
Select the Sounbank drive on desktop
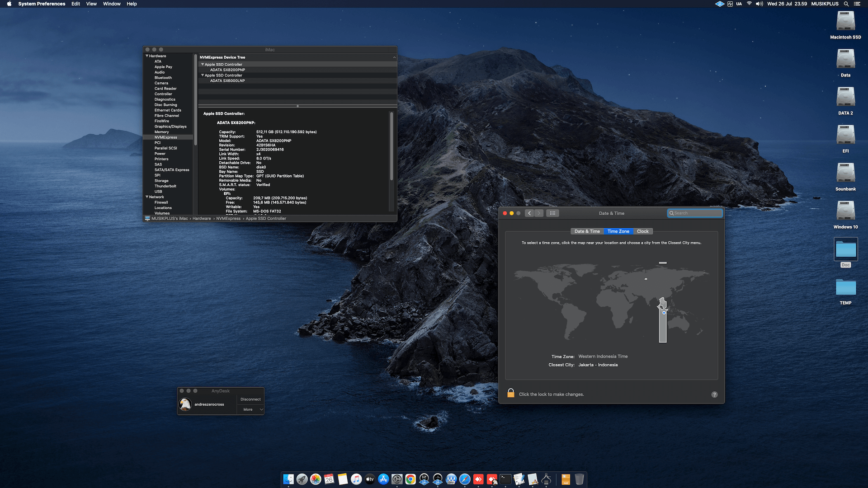pyautogui.click(x=845, y=173)
